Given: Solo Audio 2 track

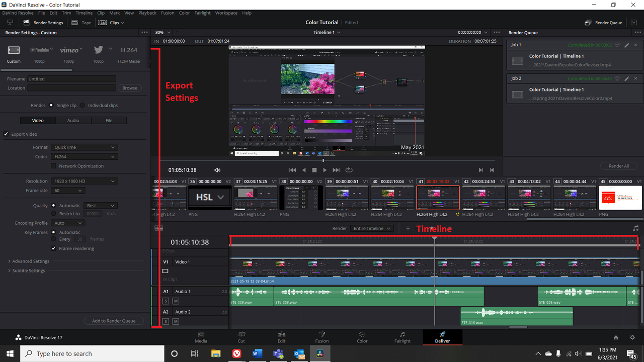Looking at the screenshot, I should tap(166, 321).
